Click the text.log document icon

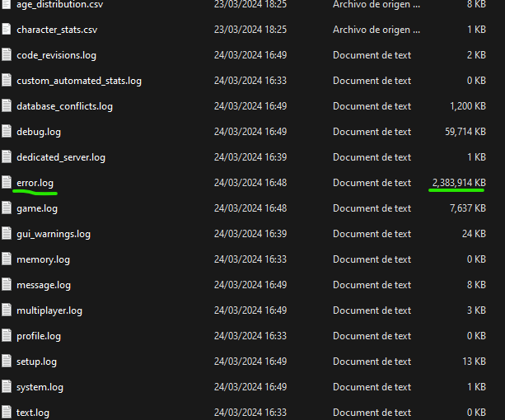(x=6, y=412)
